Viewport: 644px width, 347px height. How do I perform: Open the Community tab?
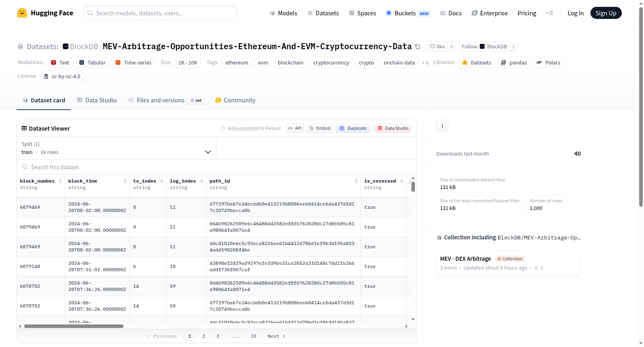tap(235, 100)
